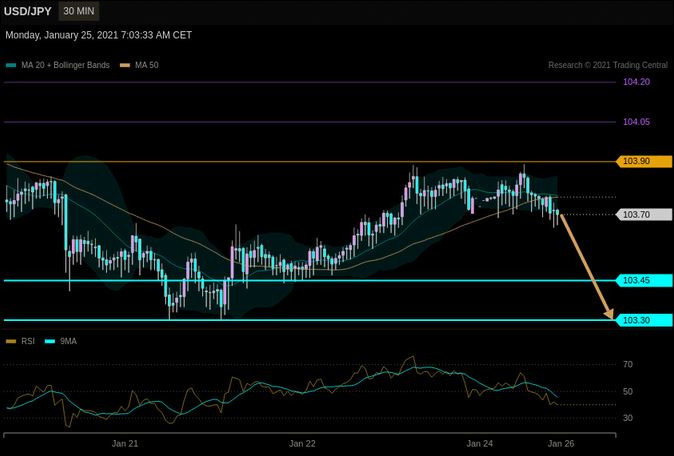674x456 pixels.
Task: Click the Jan 21 date axis label
Action: tap(125, 444)
